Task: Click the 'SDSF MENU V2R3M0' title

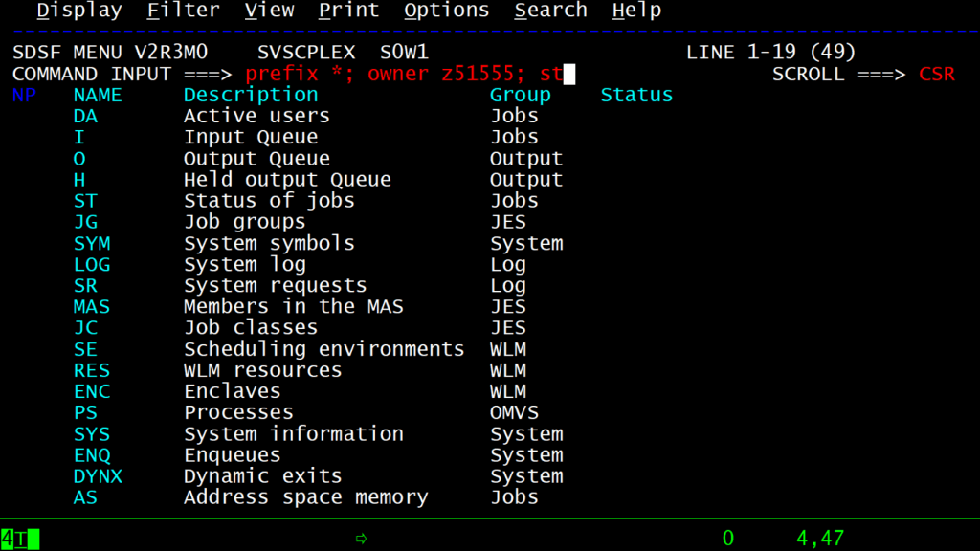Action: [x=110, y=53]
